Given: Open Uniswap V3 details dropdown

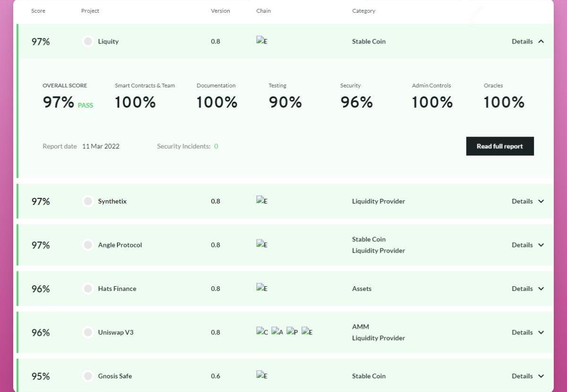Looking at the screenshot, I should tap(528, 332).
